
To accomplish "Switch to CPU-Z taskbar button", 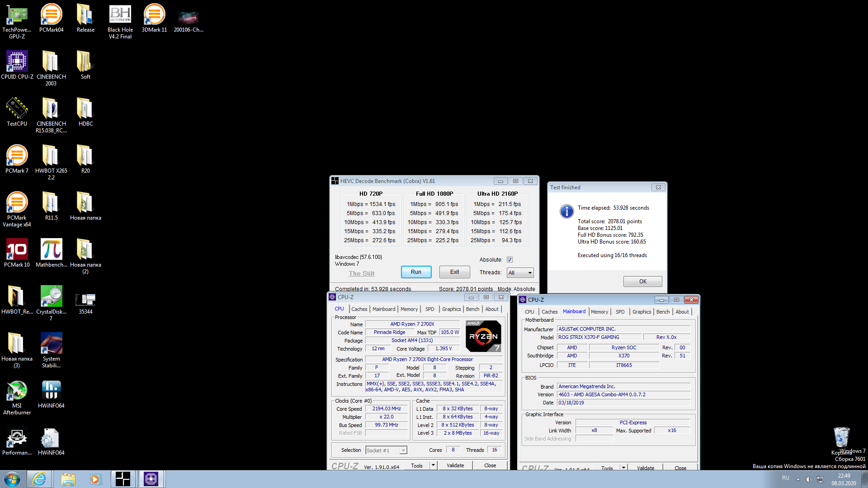I will 151,479.
